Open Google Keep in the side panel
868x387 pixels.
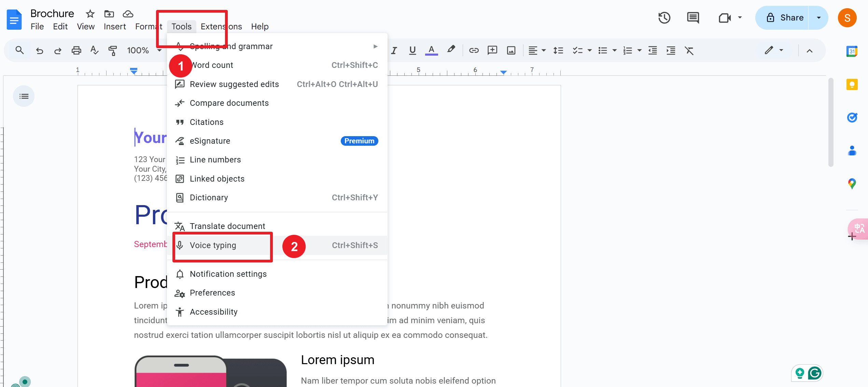click(x=852, y=84)
